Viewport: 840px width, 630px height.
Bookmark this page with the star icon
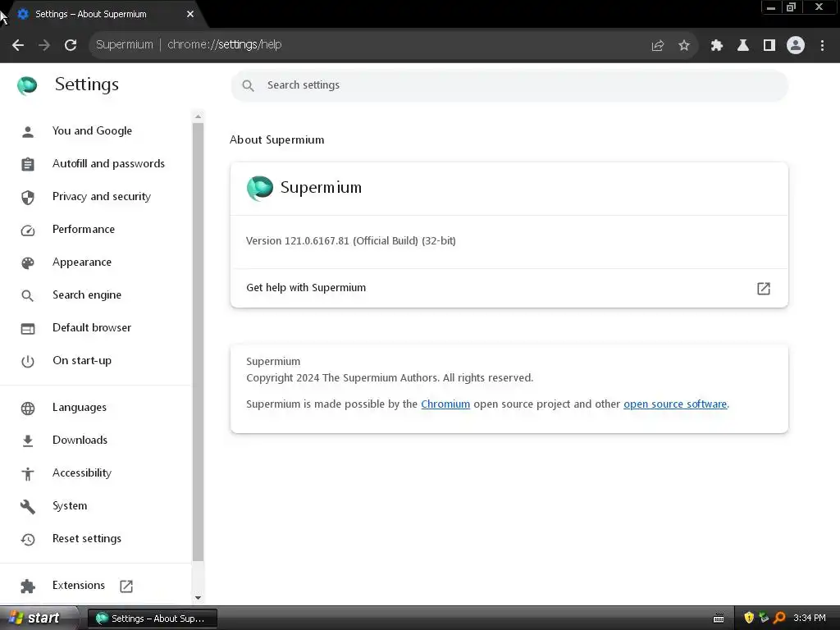point(684,46)
